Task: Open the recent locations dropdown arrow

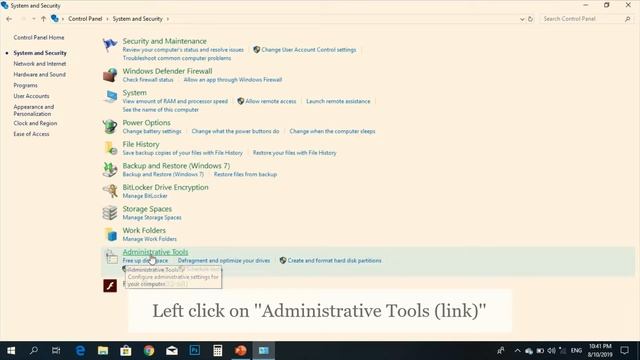Action: click(x=33, y=19)
